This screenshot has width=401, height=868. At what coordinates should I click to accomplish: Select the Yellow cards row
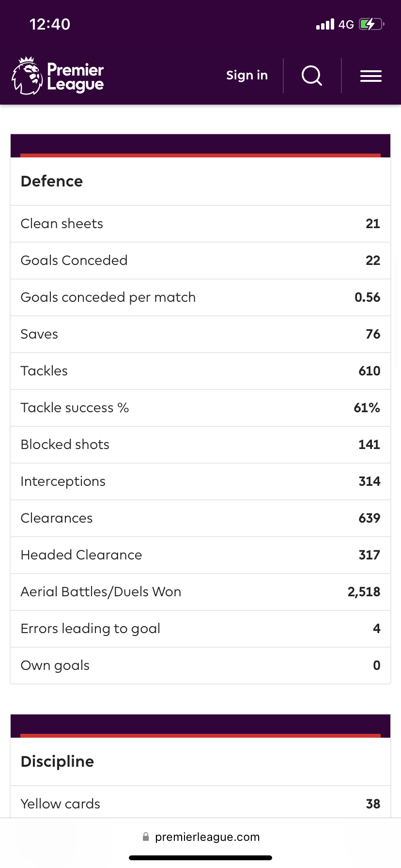point(200,804)
